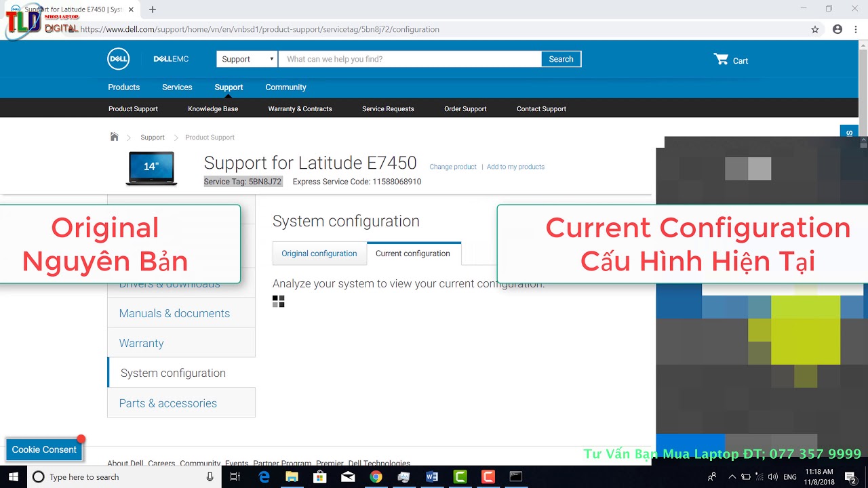Click Add to my products link
The height and width of the screenshot is (488, 868).
click(515, 167)
